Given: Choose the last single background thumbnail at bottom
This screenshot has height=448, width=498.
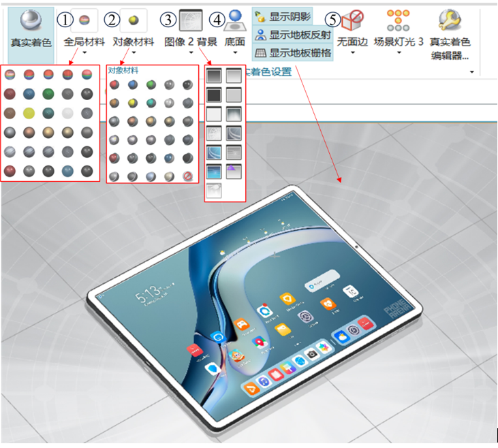Looking at the screenshot, I should (214, 191).
